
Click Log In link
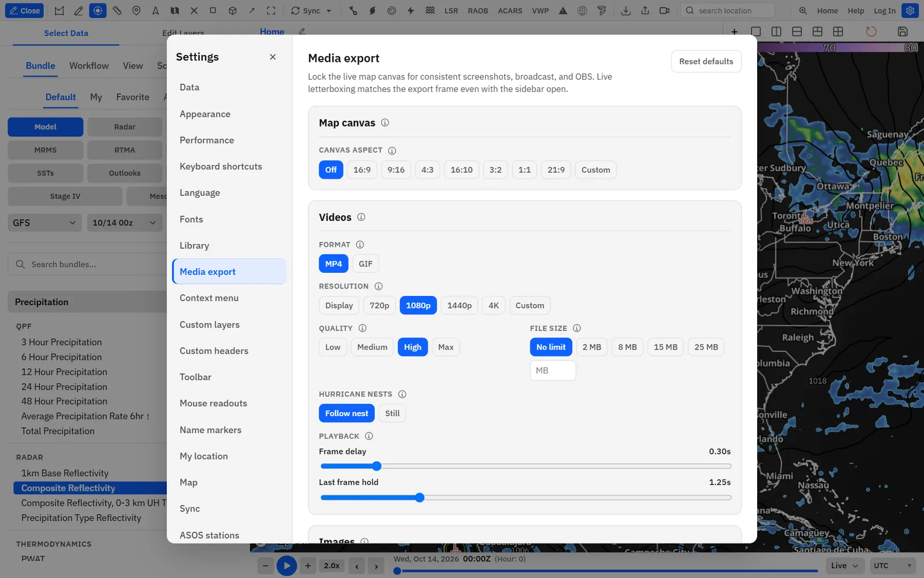point(884,10)
